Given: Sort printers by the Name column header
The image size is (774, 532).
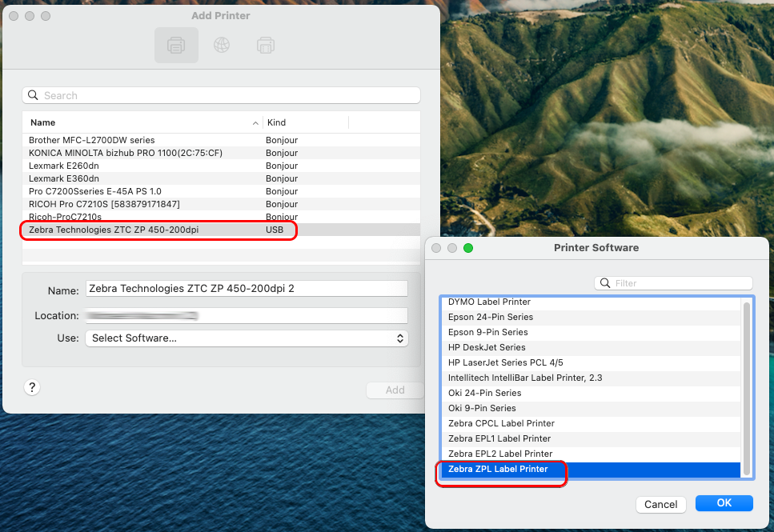Looking at the screenshot, I should pos(142,122).
